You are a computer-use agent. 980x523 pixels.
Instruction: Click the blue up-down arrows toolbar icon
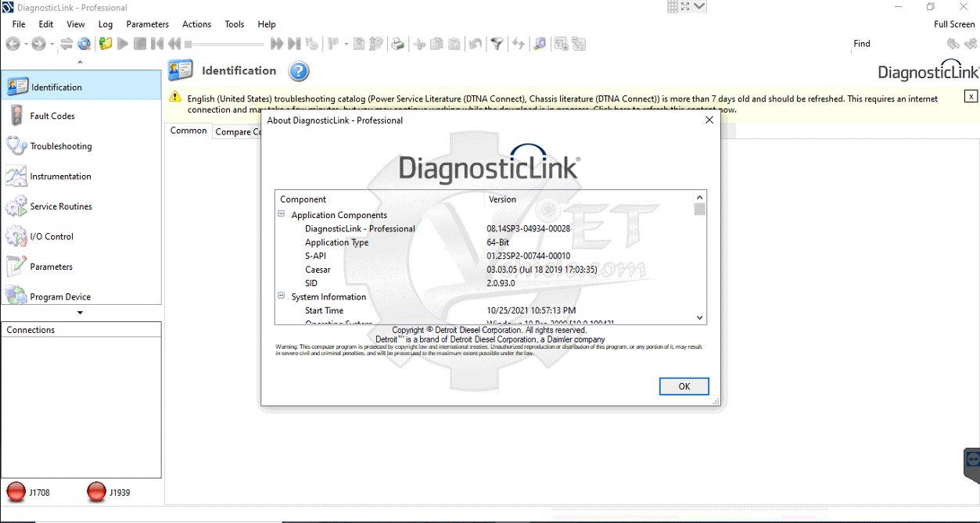tap(518, 44)
